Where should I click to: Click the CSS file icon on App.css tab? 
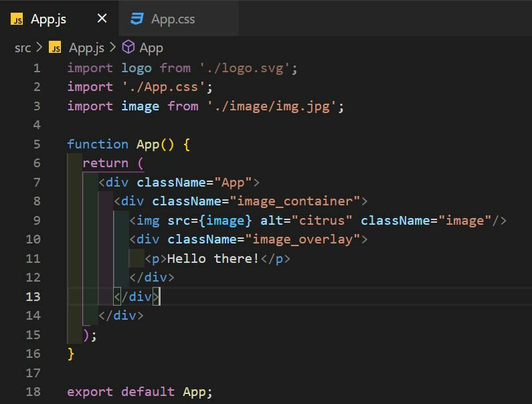coord(137,19)
